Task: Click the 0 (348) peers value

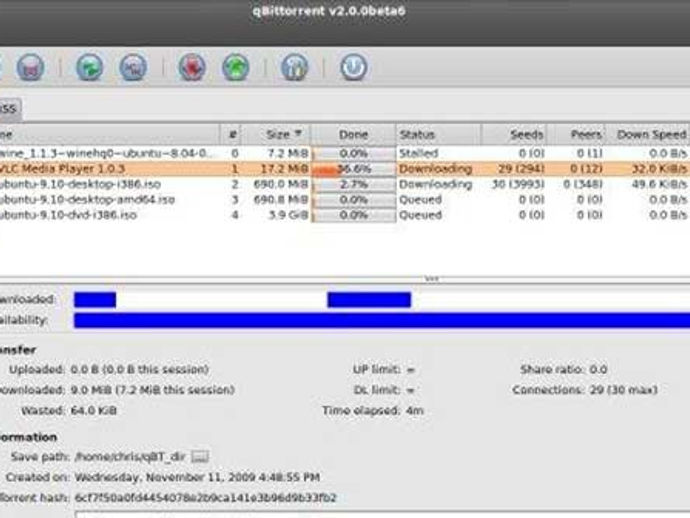Action: [583, 184]
